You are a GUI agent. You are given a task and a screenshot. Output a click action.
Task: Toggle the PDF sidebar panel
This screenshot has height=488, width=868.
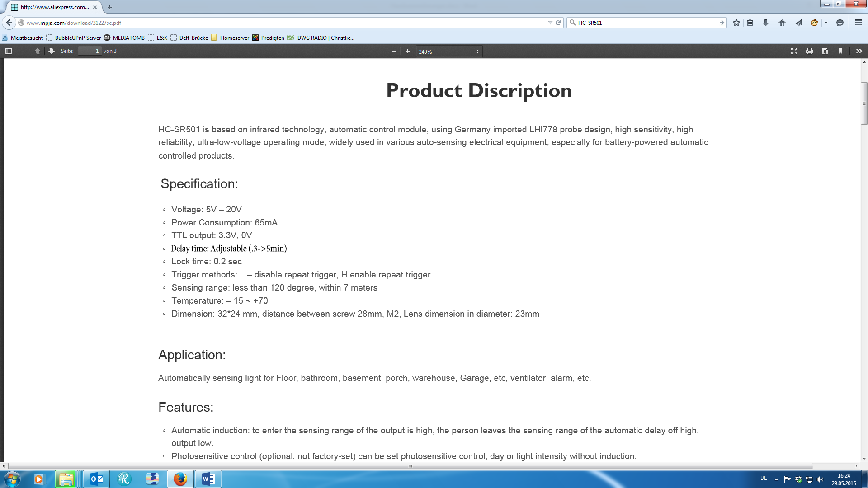(x=9, y=51)
